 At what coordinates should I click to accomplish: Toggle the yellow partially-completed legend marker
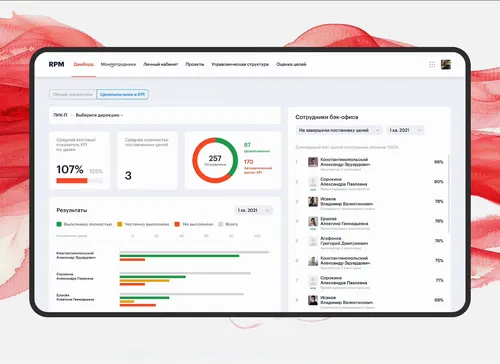120,224
